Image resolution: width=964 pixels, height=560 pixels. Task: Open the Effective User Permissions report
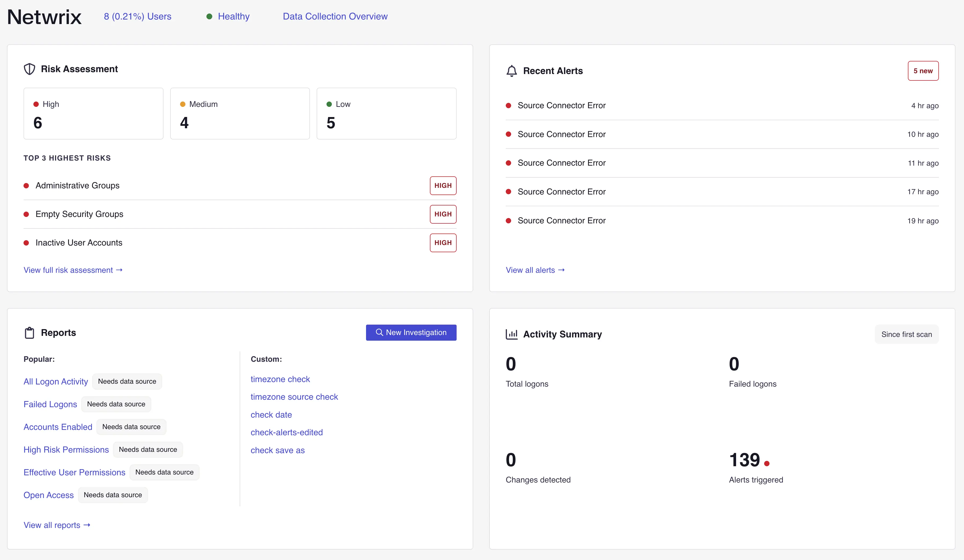click(75, 472)
